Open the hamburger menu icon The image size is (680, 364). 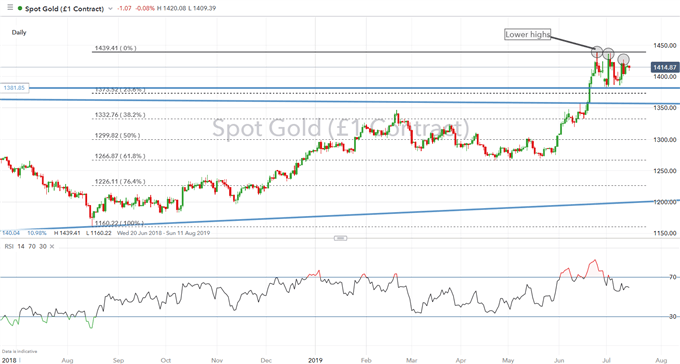click(10, 7)
